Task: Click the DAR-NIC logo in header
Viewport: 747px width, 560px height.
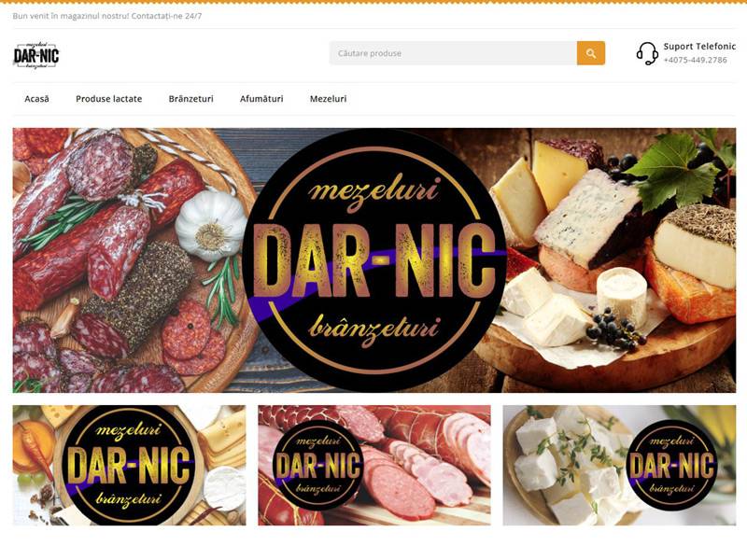Action: (x=36, y=56)
